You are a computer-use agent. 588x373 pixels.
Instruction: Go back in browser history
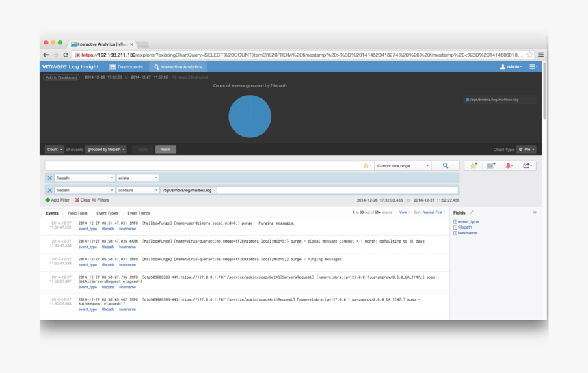pyautogui.click(x=46, y=55)
